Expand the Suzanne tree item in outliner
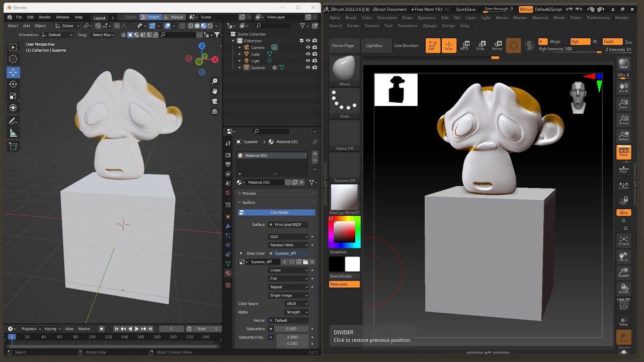The image size is (644, 362). pyautogui.click(x=240, y=67)
